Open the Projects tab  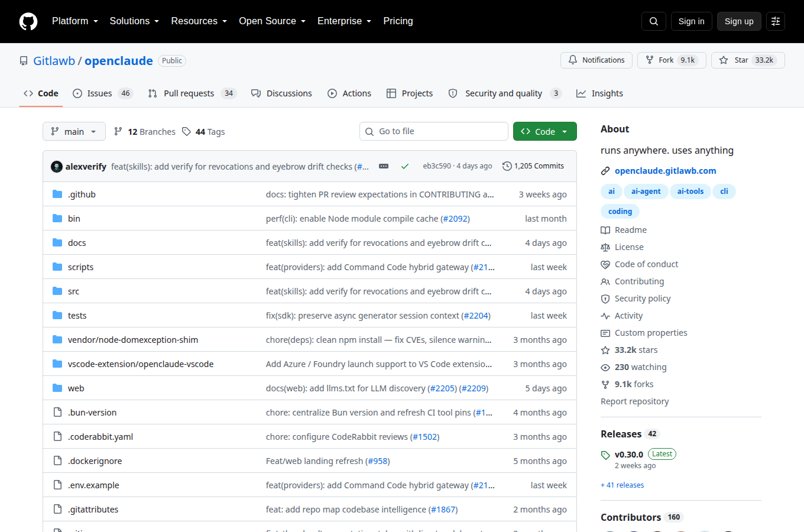pyautogui.click(x=410, y=93)
